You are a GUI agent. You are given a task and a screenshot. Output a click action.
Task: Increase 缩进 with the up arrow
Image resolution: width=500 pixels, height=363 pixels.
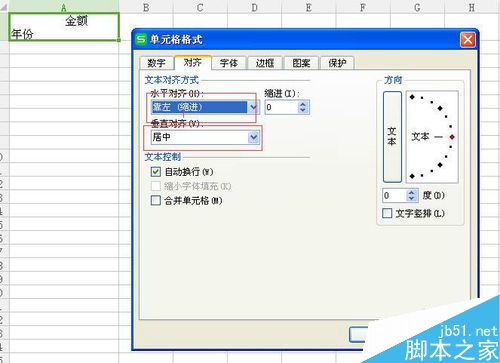303,104
